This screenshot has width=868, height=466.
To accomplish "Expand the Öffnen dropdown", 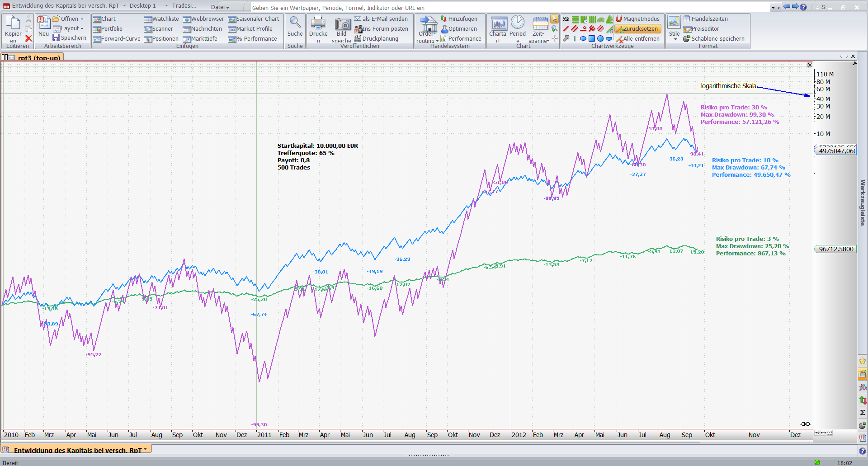I will click(x=82, y=19).
